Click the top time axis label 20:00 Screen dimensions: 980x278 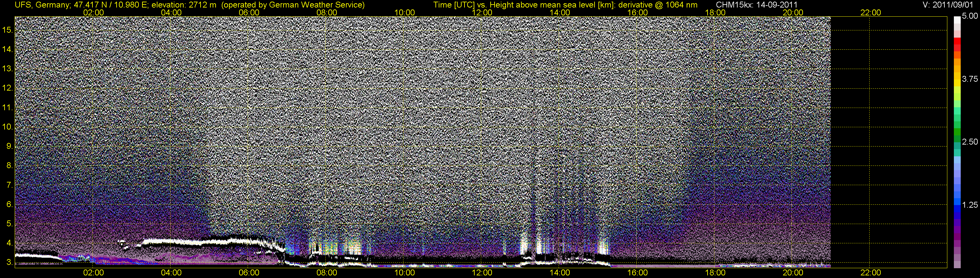click(x=793, y=12)
